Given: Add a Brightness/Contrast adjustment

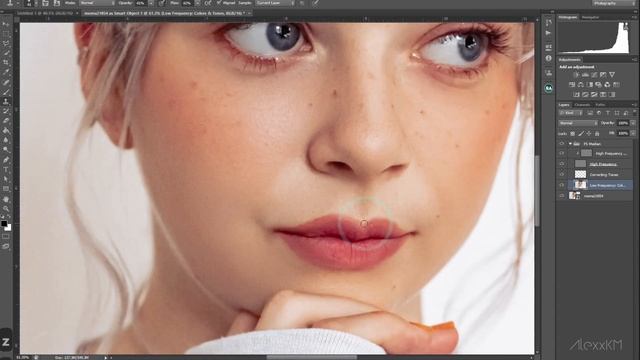Looking at the screenshot, I should (576, 75).
